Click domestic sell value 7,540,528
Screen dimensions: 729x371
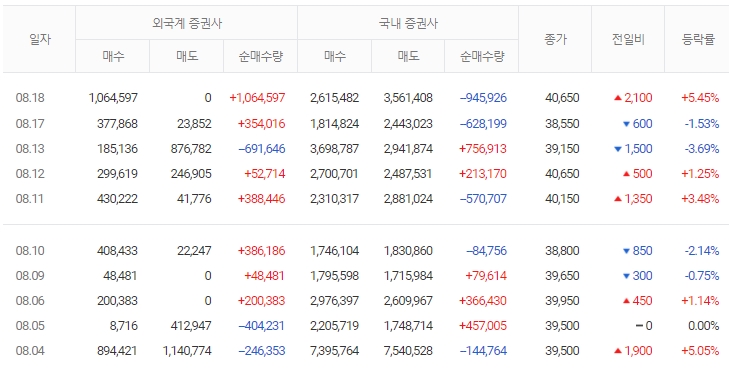tap(408, 351)
